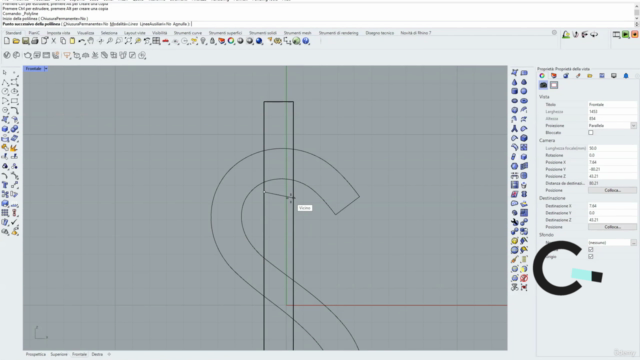This screenshot has width=640, height=360.
Task: Click the monitor icon in properties panel
Action: (613, 76)
